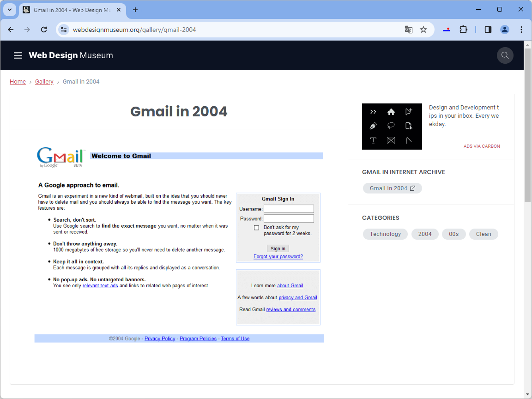Select the Pen tool icon in the ad banner
The height and width of the screenshot is (399, 532).
(373, 125)
